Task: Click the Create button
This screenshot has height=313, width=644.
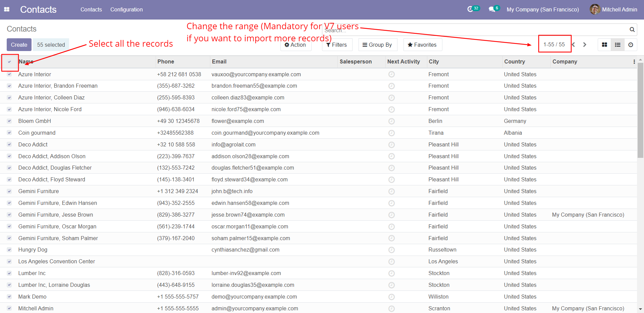Action: pyautogui.click(x=19, y=45)
